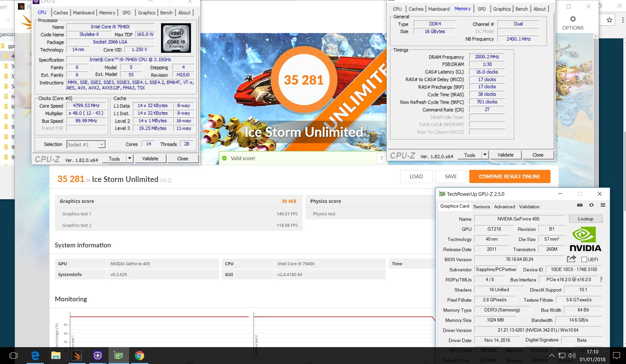
Task: Click the Physics score header
Action: pos(325,201)
